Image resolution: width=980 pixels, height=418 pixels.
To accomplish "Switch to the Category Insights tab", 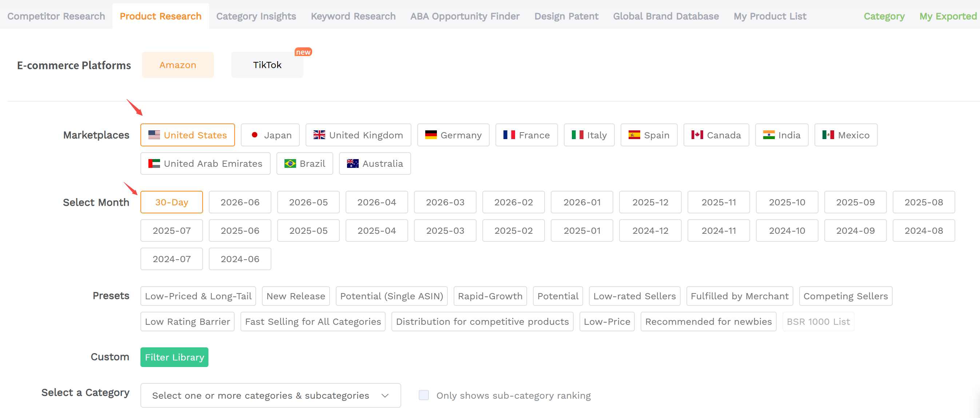I will [256, 16].
